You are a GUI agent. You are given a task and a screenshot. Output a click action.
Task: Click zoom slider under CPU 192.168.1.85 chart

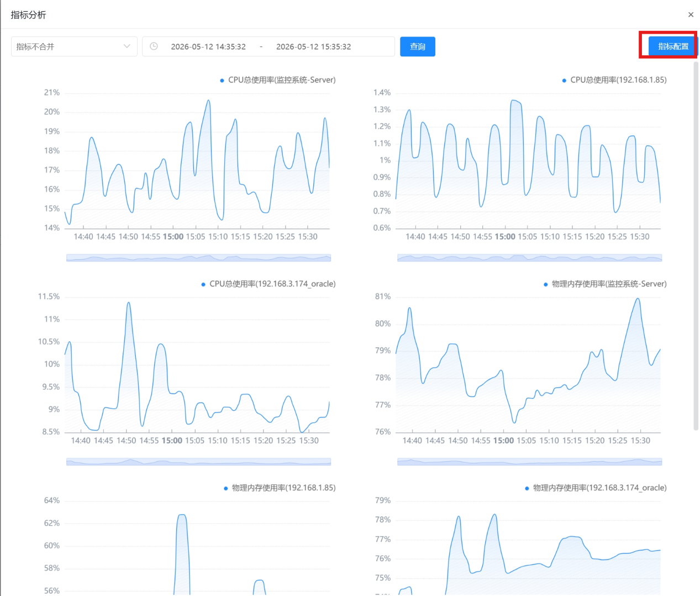(x=529, y=258)
